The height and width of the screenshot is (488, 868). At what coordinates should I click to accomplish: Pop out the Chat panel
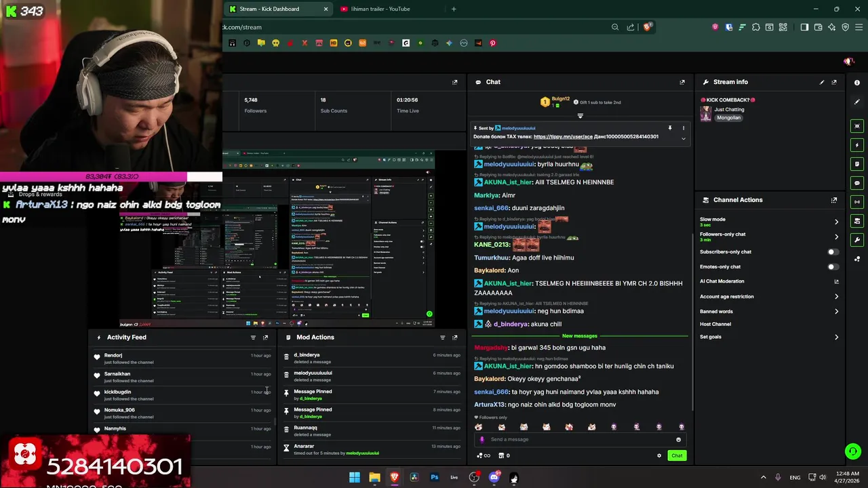682,82
